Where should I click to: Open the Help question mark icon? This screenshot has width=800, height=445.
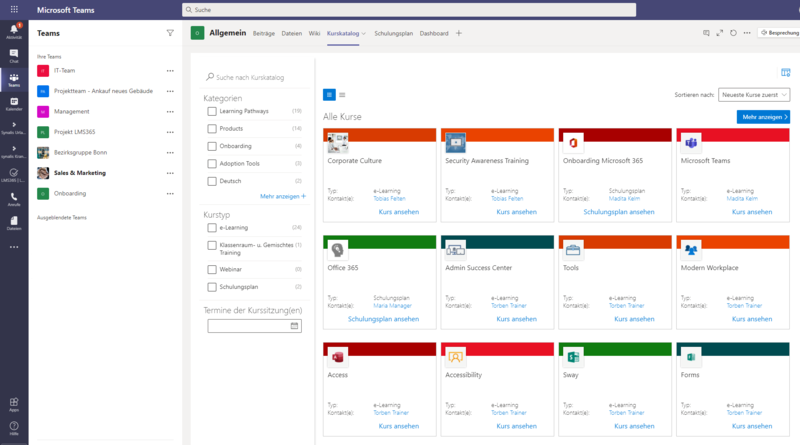pos(14,428)
